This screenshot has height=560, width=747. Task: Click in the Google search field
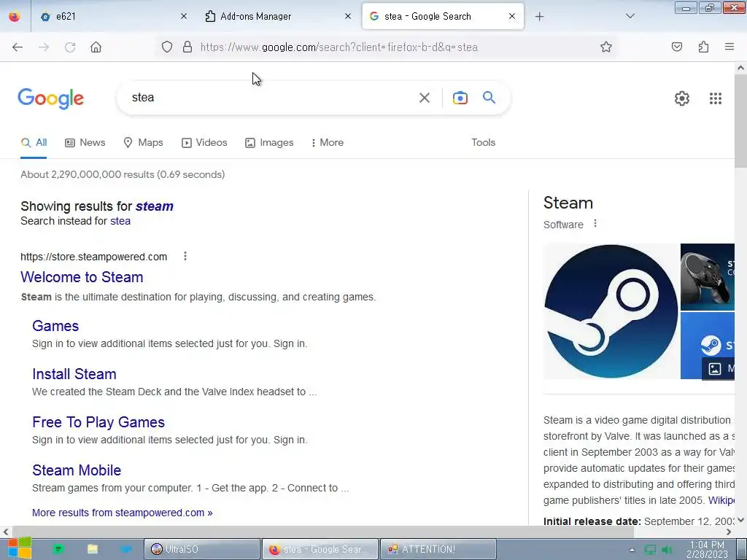[271, 98]
